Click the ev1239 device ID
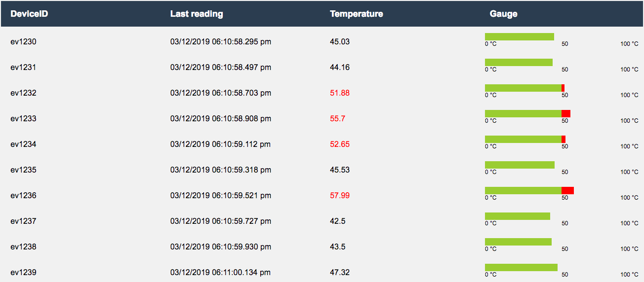 (x=23, y=273)
